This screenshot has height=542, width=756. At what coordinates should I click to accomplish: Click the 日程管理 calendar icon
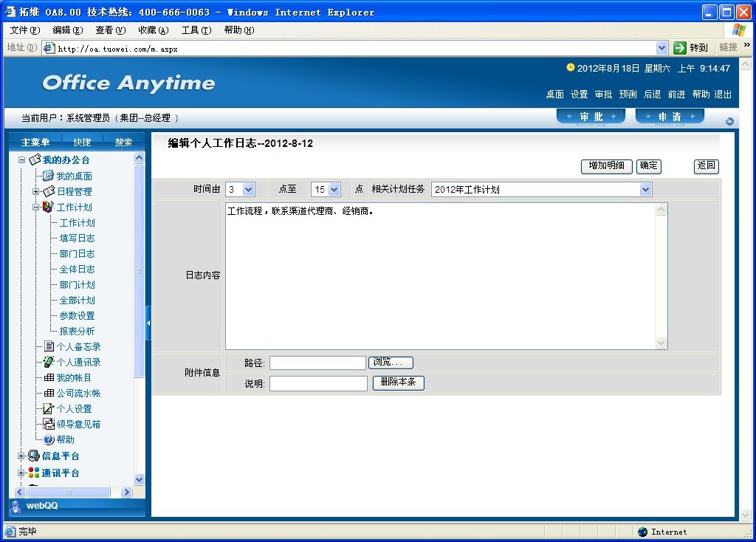(49, 191)
